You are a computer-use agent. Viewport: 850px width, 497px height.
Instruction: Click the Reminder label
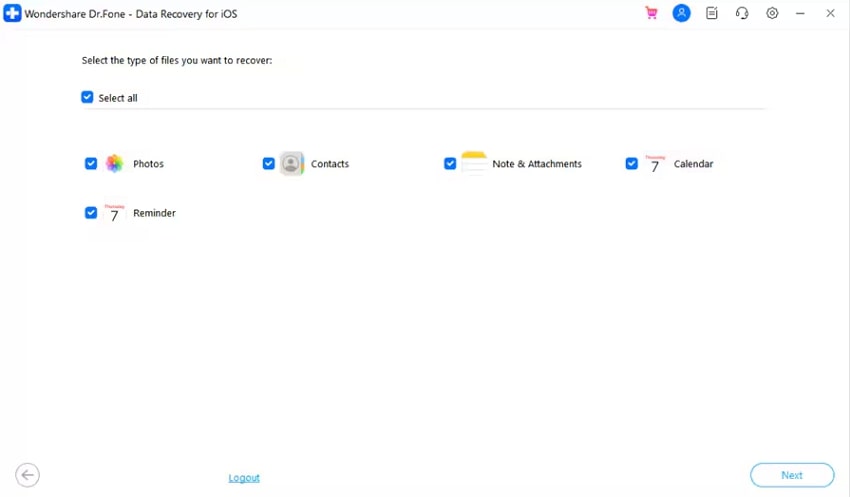tap(154, 213)
